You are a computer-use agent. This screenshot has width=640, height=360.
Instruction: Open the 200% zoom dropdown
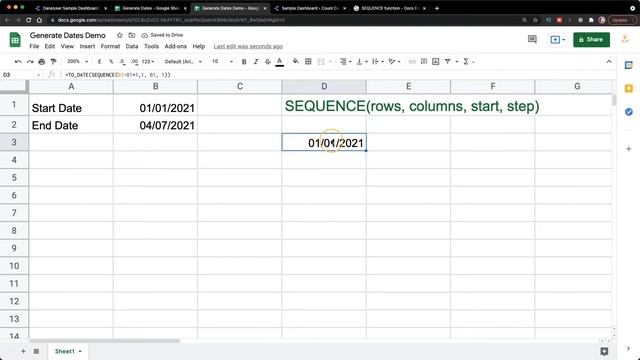pyautogui.click(x=78, y=62)
